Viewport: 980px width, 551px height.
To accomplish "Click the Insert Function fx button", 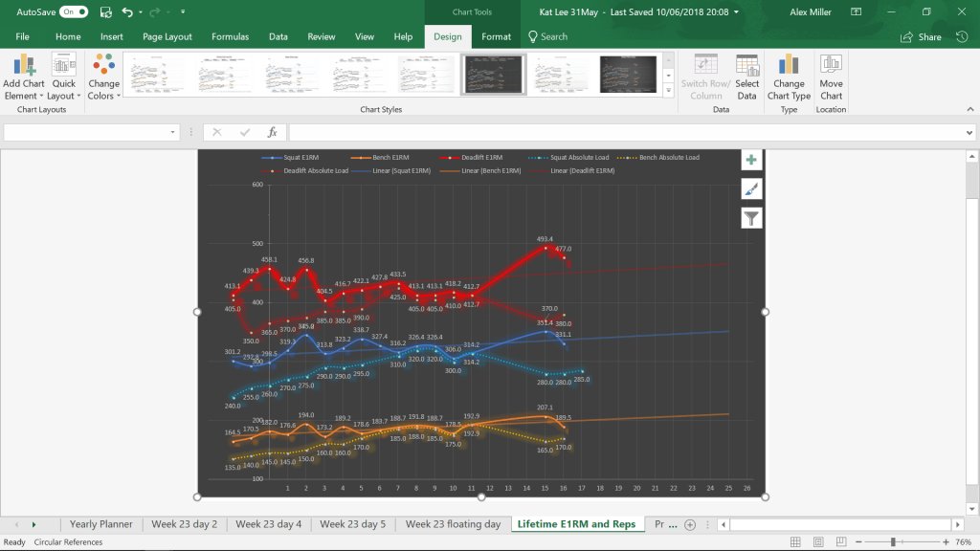I will [x=273, y=132].
